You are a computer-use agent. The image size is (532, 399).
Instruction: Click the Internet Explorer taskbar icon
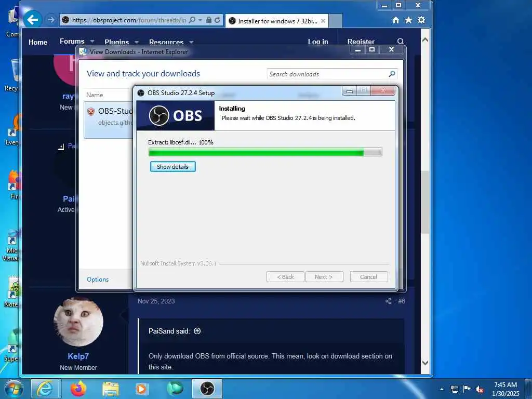click(x=45, y=389)
